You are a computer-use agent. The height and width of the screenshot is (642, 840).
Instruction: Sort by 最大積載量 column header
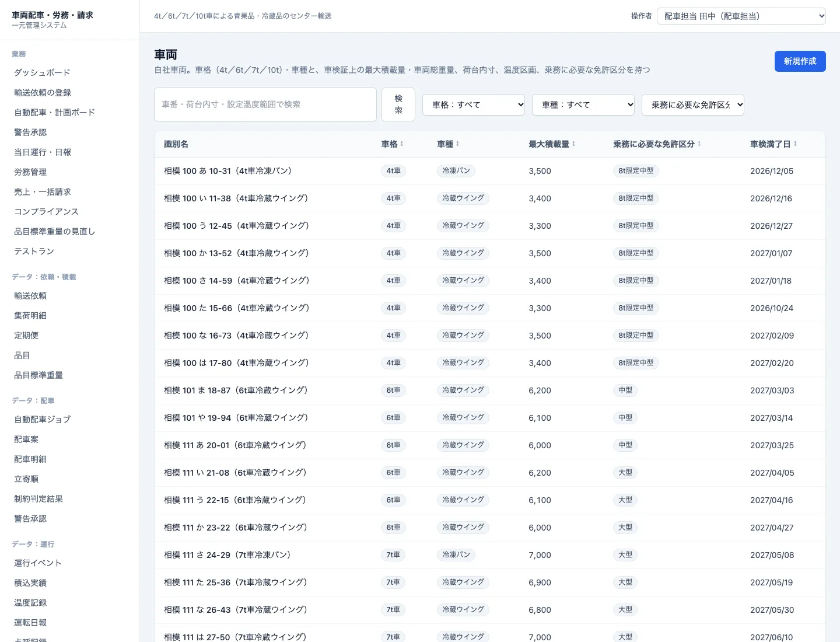(552, 144)
